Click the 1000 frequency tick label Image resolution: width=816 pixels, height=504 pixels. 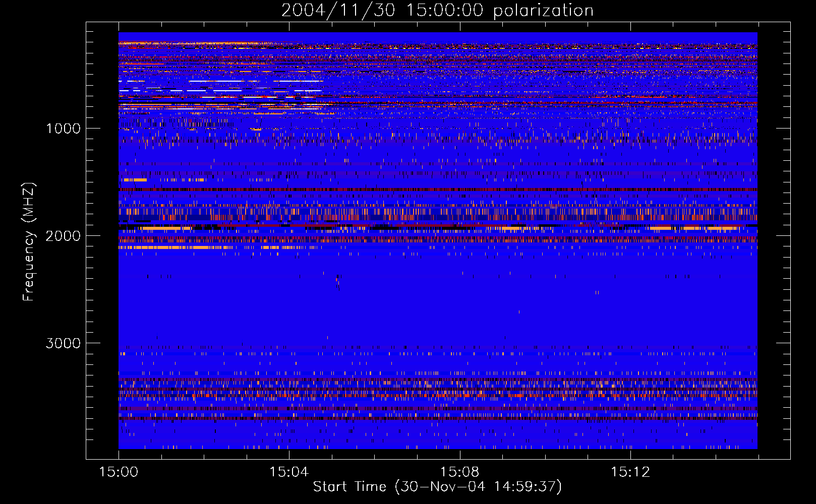(63, 129)
